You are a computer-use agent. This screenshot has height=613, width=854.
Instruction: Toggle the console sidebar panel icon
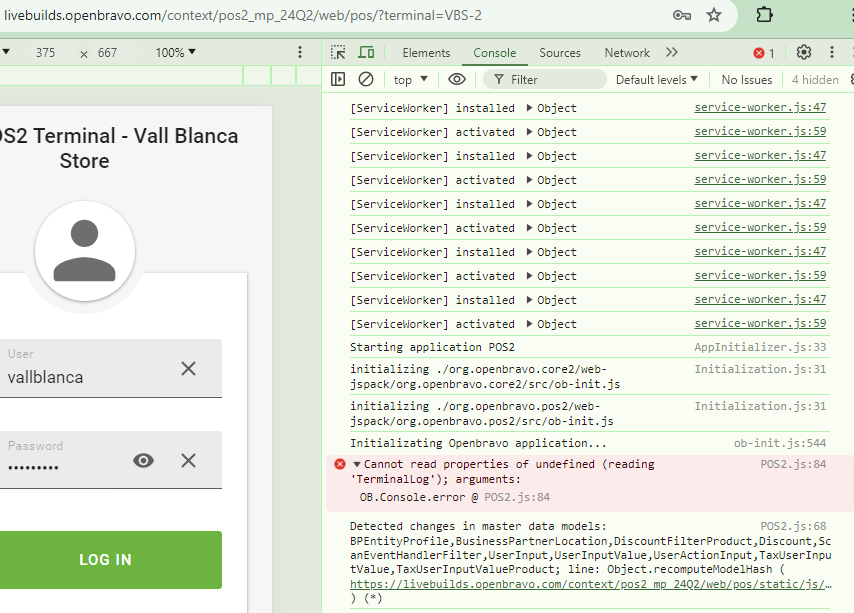click(x=338, y=79)
